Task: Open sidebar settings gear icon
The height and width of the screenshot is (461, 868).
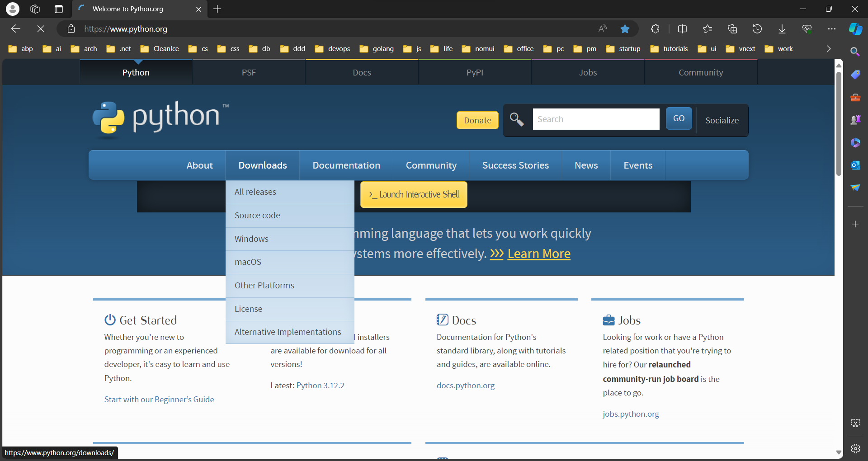Action: (x=855, y=448)
